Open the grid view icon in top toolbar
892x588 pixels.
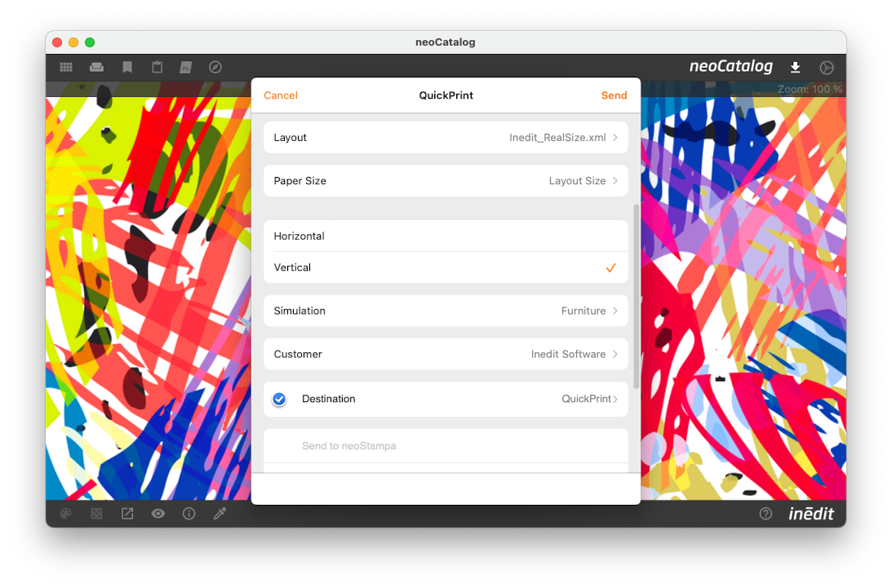click(x=66, y=67)
